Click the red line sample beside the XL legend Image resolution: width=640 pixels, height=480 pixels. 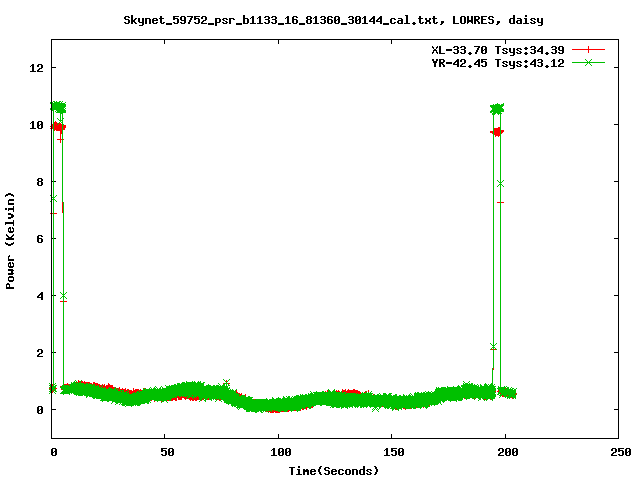pos(588,50)
